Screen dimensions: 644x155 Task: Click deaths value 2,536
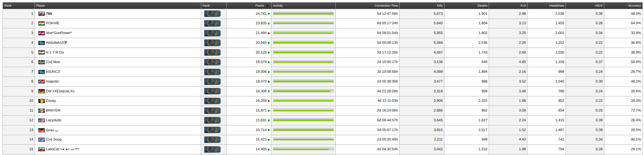point(483,43)
